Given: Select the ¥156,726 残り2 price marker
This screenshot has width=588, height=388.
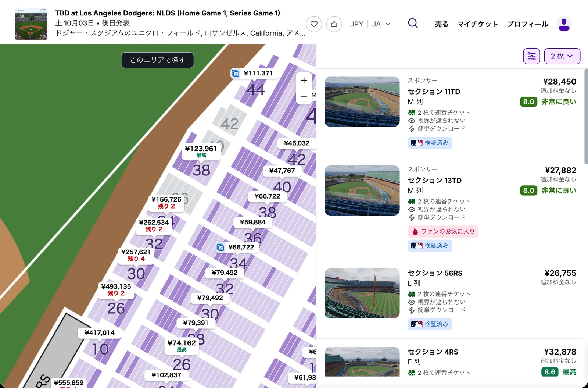Looking at the screenshot, I should tap(166, 203).
